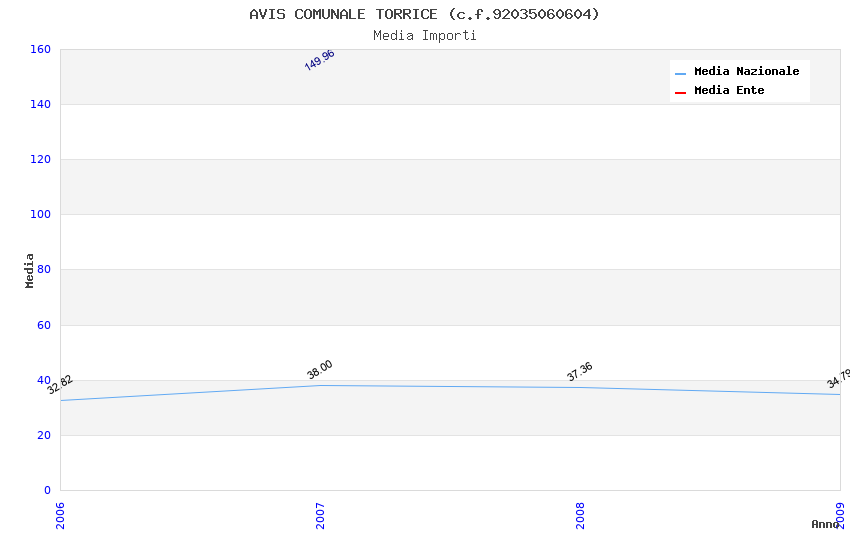Click the 20 y-axis tick label
Viewport: 850px width, 550px height.
(x=44, y=435)
